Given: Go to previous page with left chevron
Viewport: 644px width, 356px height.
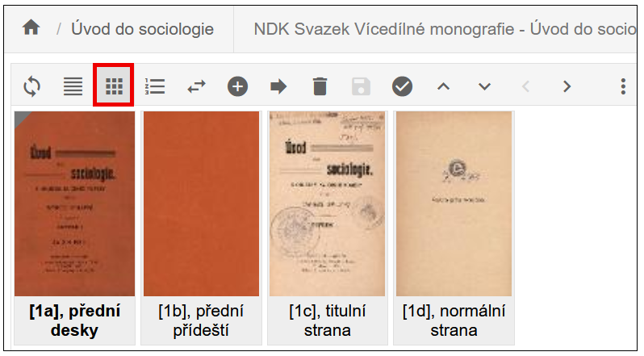Looking at the screenshot, I should pos(525,86).
